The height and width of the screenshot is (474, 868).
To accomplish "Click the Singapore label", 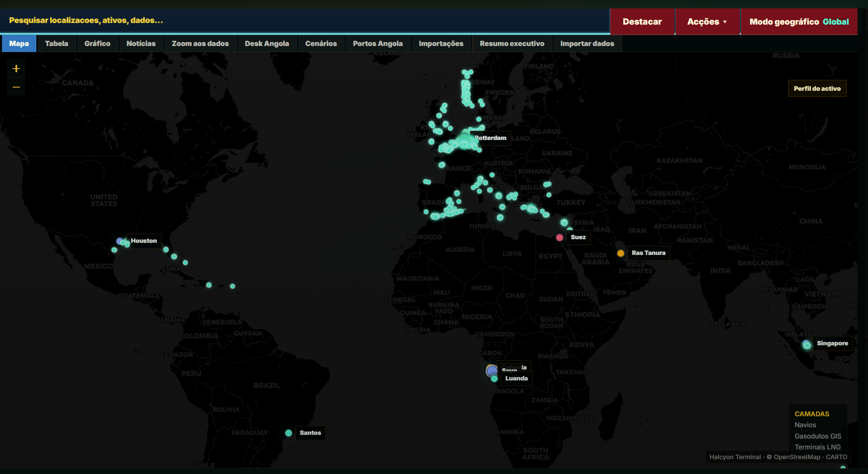I will [x=832, y=343].
